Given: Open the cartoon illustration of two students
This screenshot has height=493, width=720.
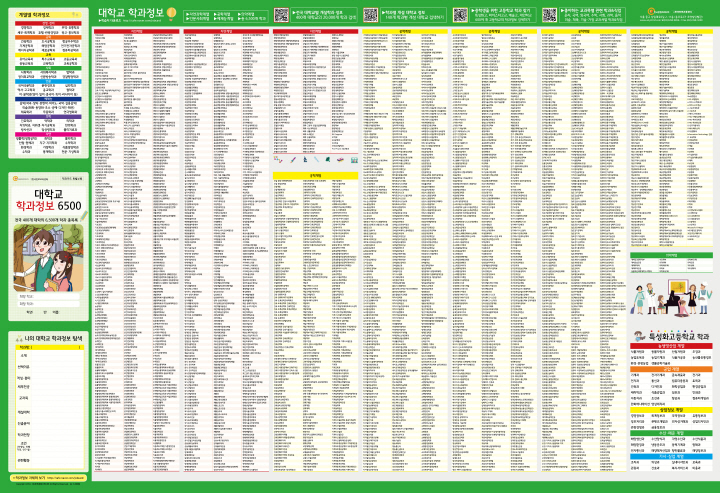Looking at the screenshot, I should coord(49,257).
